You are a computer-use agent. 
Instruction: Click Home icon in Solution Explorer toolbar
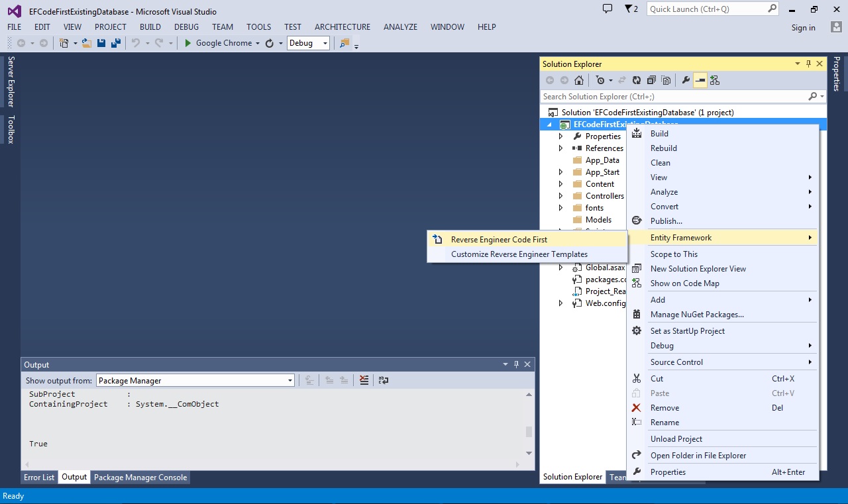click(x=579, y=80)
